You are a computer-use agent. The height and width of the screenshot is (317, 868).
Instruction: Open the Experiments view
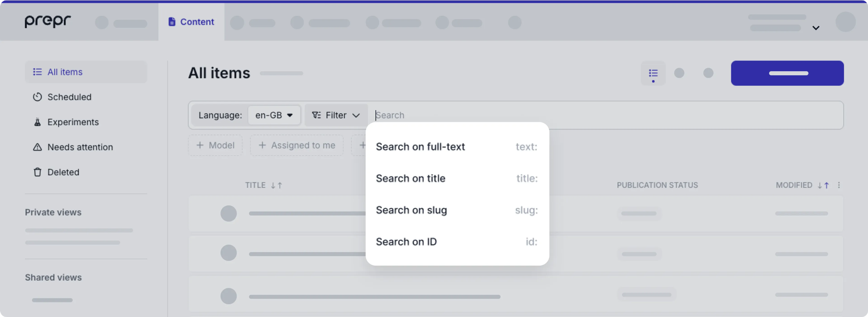[x=73, y=122]
